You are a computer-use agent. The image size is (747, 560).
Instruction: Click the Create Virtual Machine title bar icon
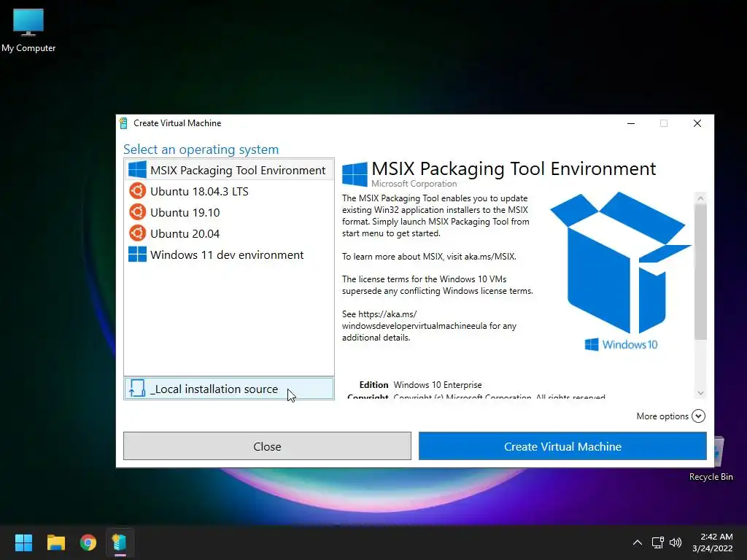point(123,123)
